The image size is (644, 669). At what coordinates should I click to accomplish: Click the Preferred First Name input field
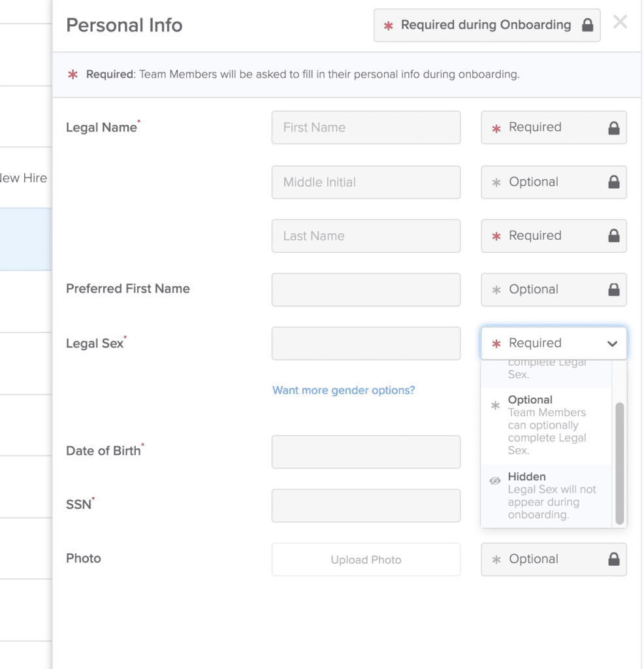point(366,289)
